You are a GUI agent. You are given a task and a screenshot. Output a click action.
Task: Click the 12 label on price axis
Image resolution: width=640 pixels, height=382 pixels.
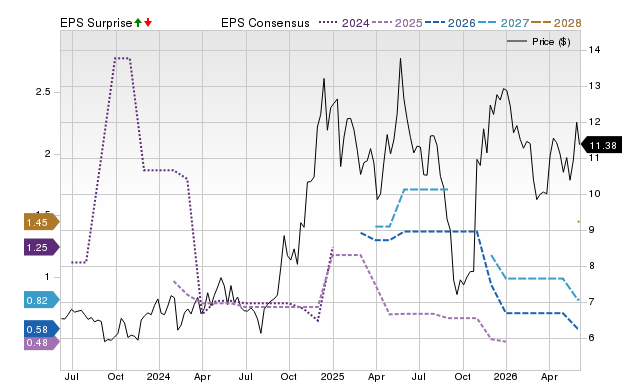click(x=595, y=122)
